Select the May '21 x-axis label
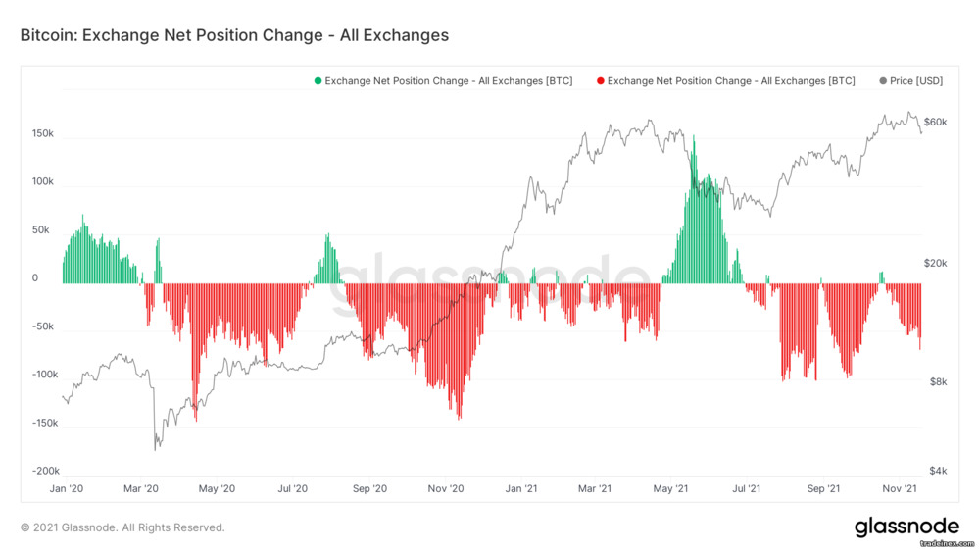 tap(670, 488)
